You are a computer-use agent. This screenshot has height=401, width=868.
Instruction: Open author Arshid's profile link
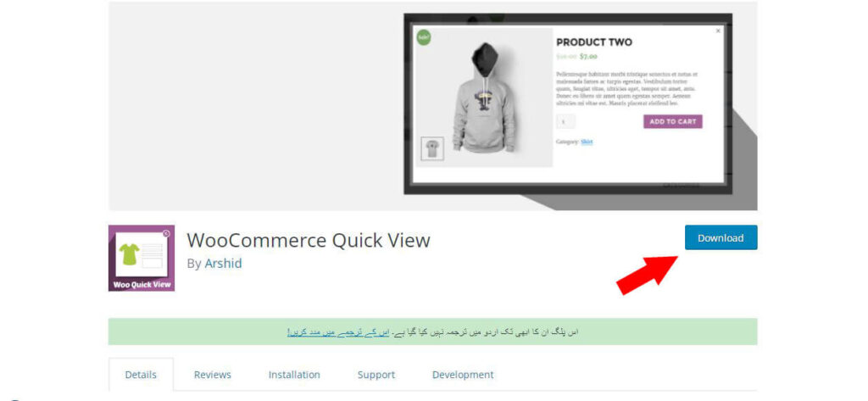pos(223,264)
